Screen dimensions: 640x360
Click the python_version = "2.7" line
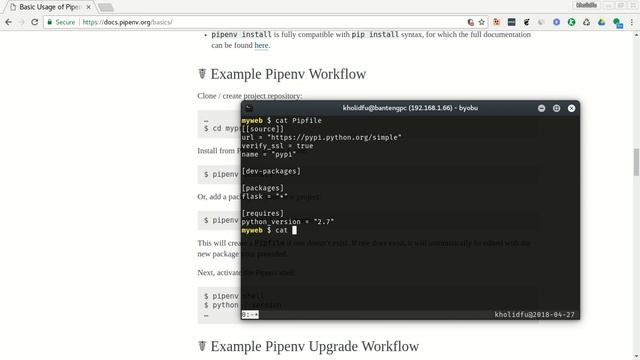[288, 222]
